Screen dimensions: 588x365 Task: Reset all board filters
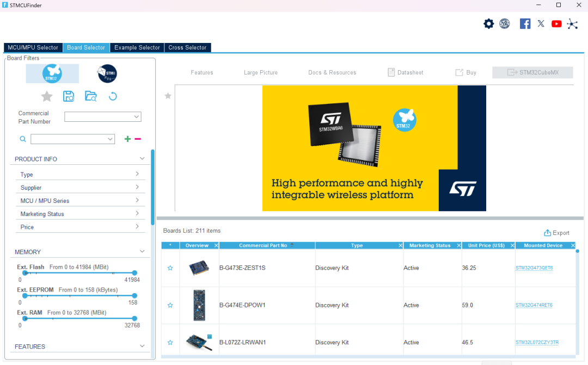pos(113,96)
